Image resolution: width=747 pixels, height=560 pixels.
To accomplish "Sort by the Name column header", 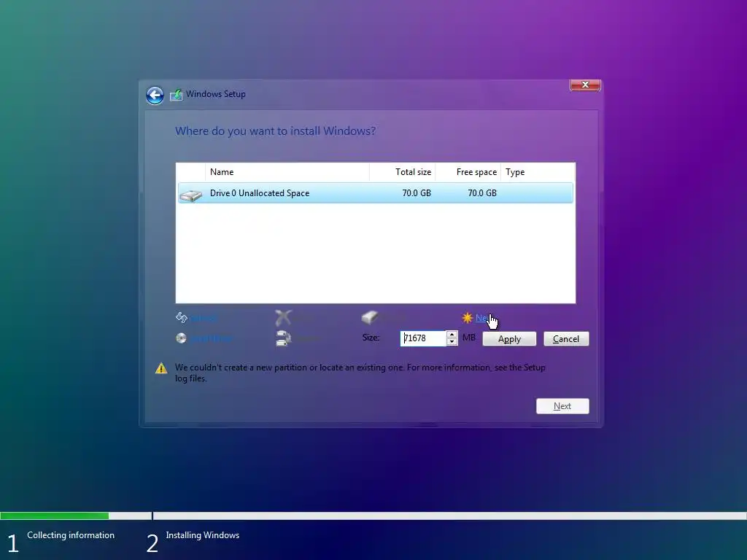I will (287, 172).
